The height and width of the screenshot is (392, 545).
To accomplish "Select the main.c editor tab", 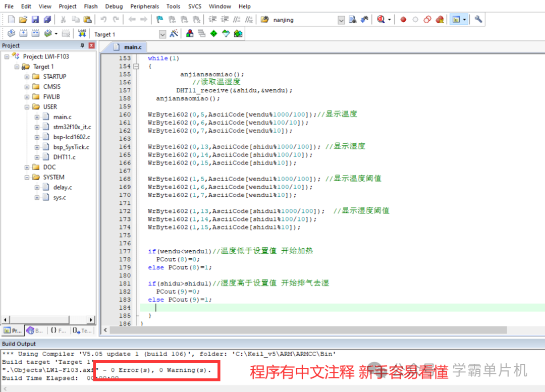I will click(x=128, y=47).
